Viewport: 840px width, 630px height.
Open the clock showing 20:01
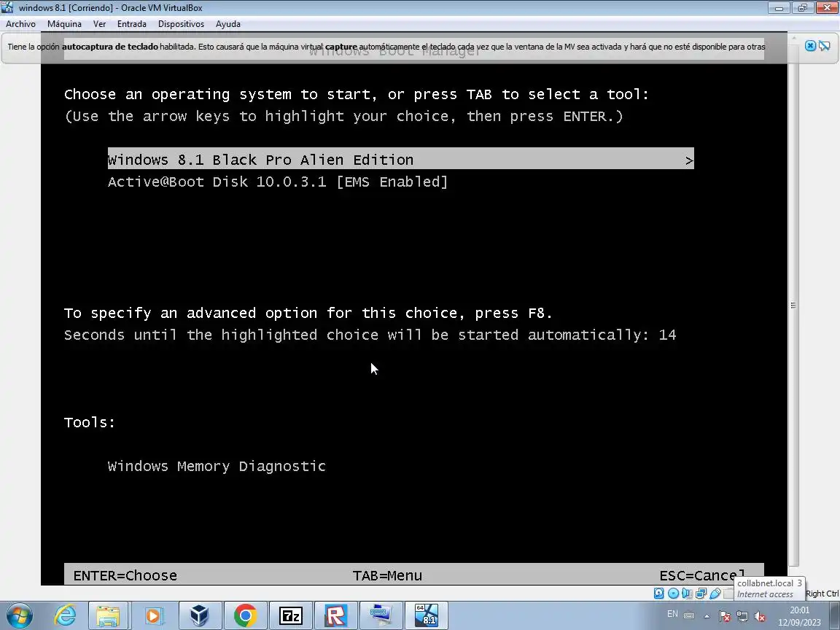799,616
